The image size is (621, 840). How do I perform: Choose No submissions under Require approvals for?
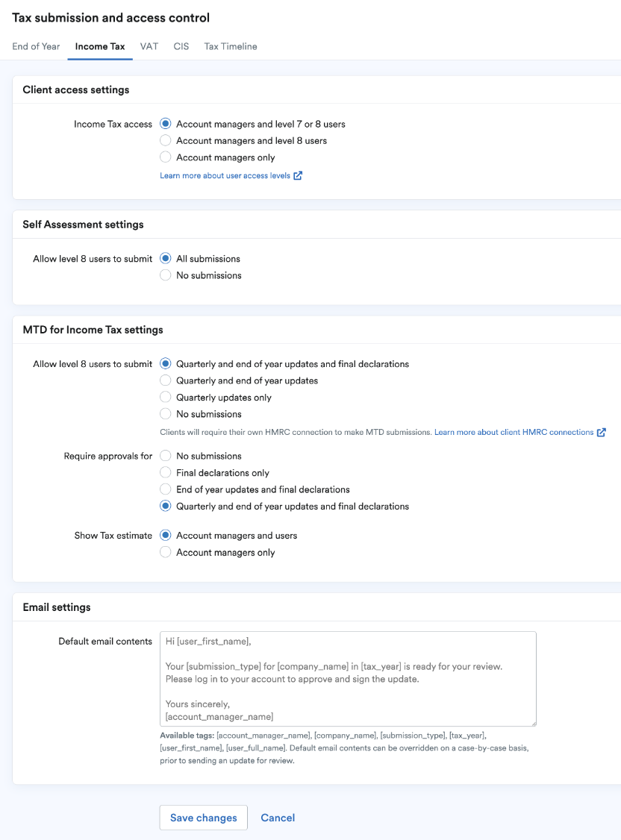click(x=166, y=456)
